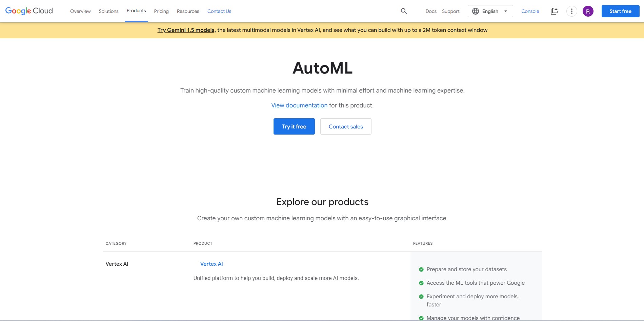The height and width of the screenshot is (321, 644).
Task: Click the AutoML page heading
Action: coord(322,68)
